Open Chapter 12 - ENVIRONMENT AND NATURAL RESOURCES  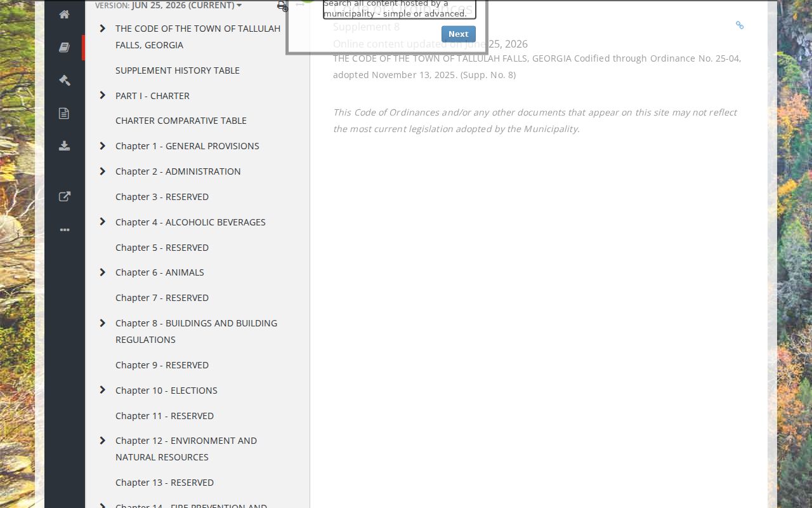[x=186, y=449]
